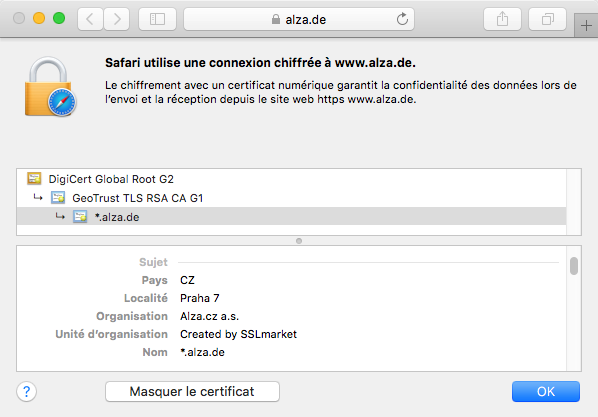The width and height of the screenshot is (598, 417).
Task: Click the alza.de address field
Action: tap(299, 19)
